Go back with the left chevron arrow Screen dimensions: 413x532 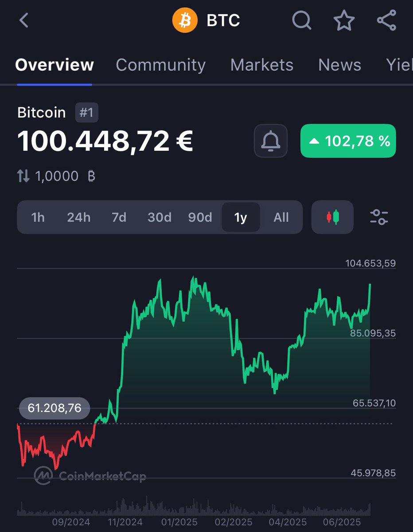point(24,20)
